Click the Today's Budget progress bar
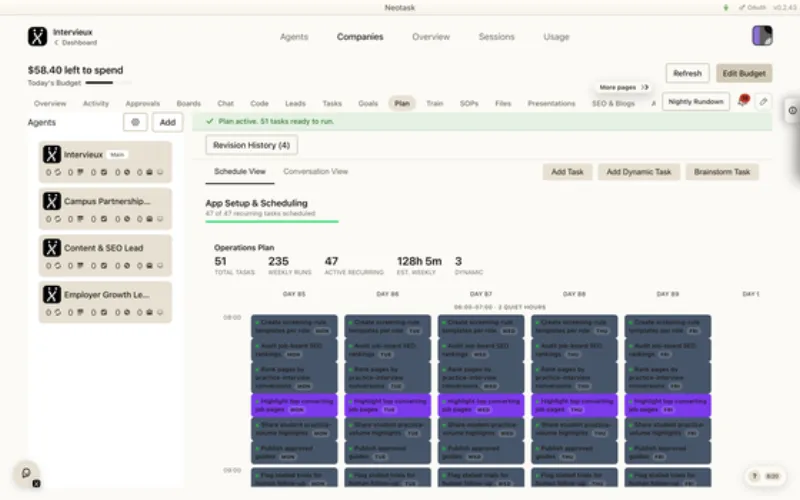The height and width of the screenshot is (500, 800). tap(108, 83)
